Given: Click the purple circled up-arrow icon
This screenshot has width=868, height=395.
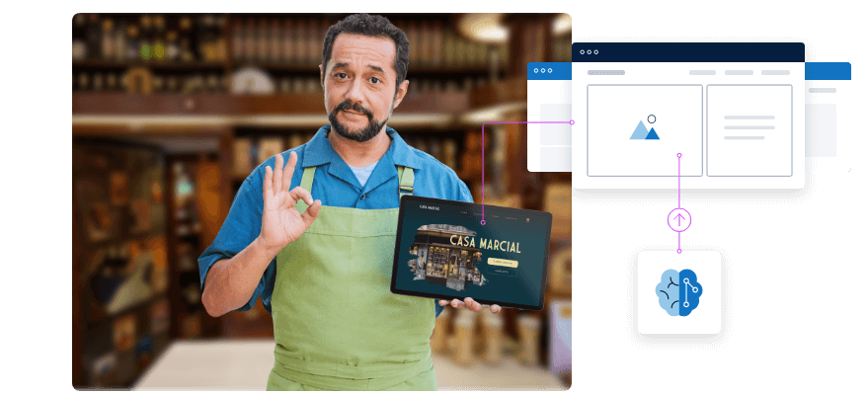Looking at the screenshot, I should coord(679,220).
